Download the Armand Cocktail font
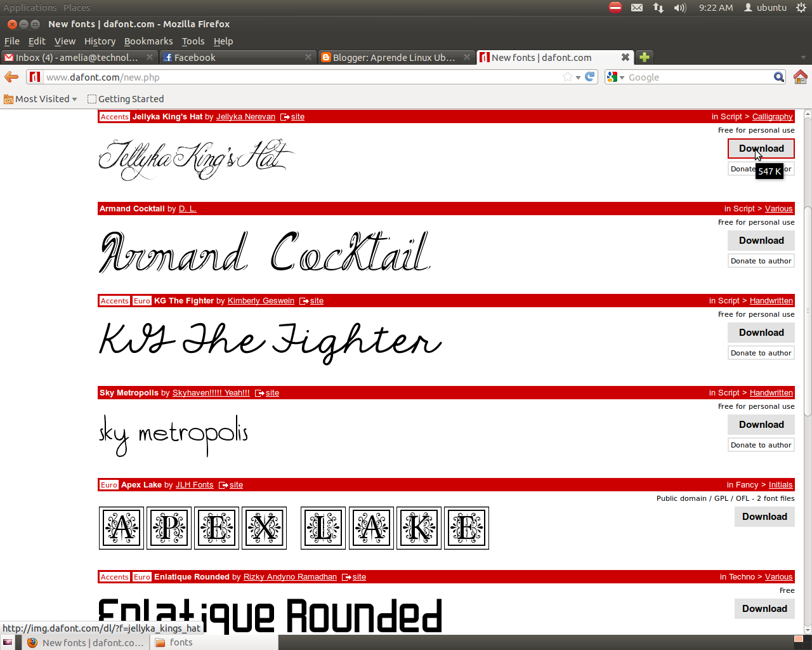Image resolution: width=812 pixels, height=650 pixels. pyautogui.click(x=761, y=241)
